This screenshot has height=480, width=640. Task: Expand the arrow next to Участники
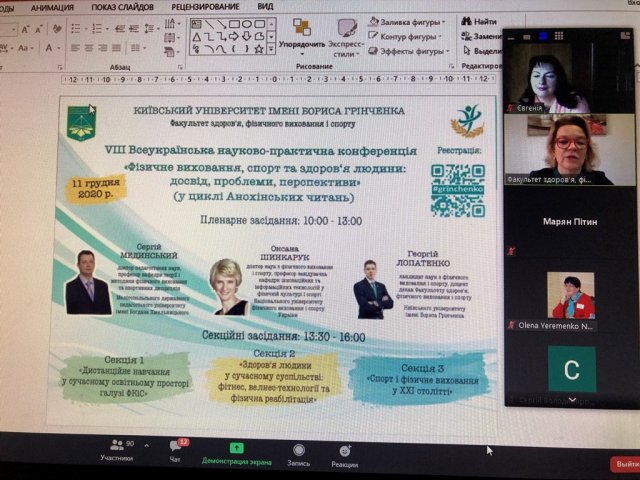coord(147,446)
